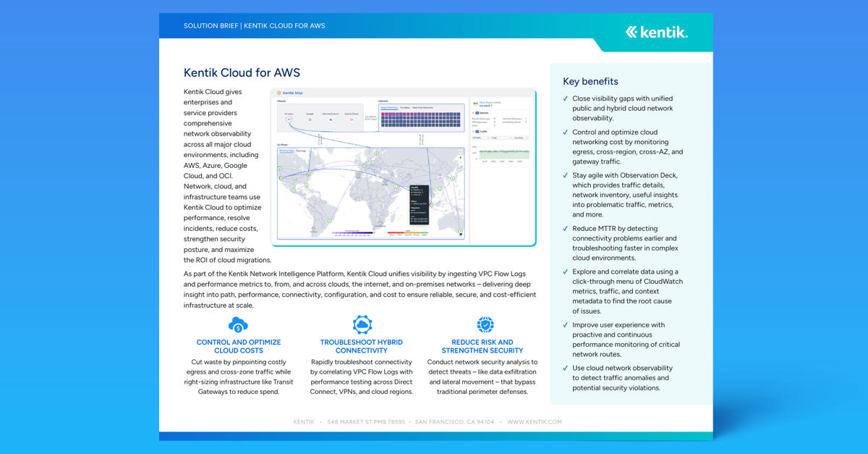868x454 pixels.
Task: Switch to the Providers tab
Action: (405, 108)
